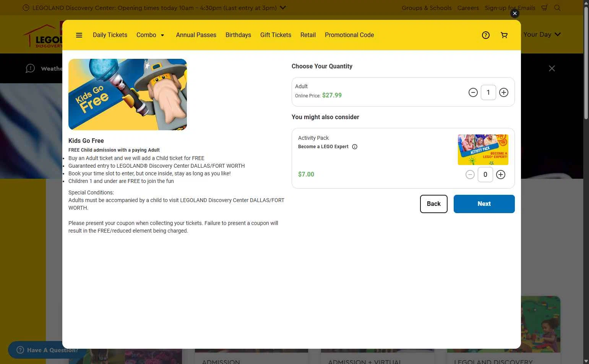This screenshot has height=364, width=589.
Task: Open Groups & Schools link
Action: pyautogui.click(x=427, y=8)
